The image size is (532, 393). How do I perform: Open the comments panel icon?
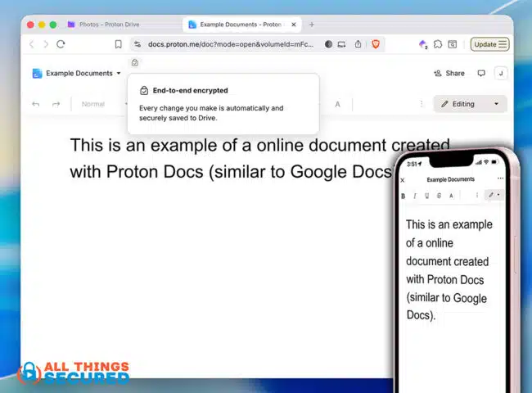pos(481,74)
